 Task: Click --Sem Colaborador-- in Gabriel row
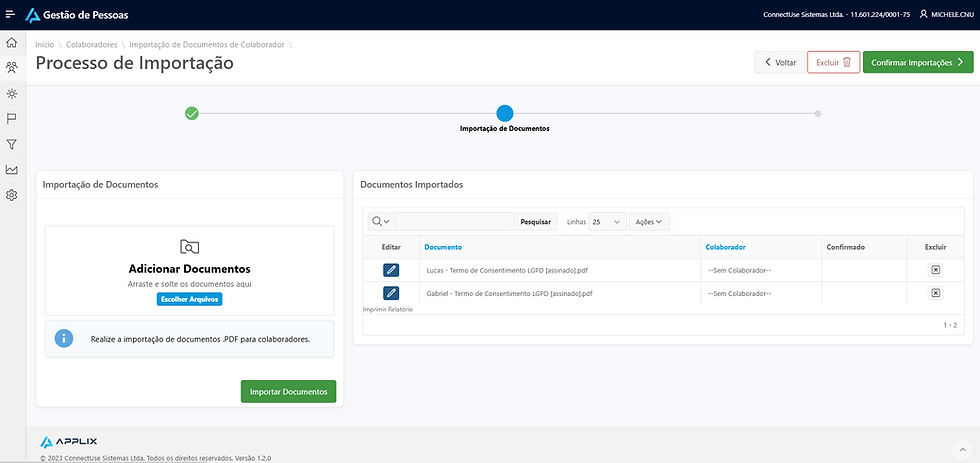coord(739,294)
